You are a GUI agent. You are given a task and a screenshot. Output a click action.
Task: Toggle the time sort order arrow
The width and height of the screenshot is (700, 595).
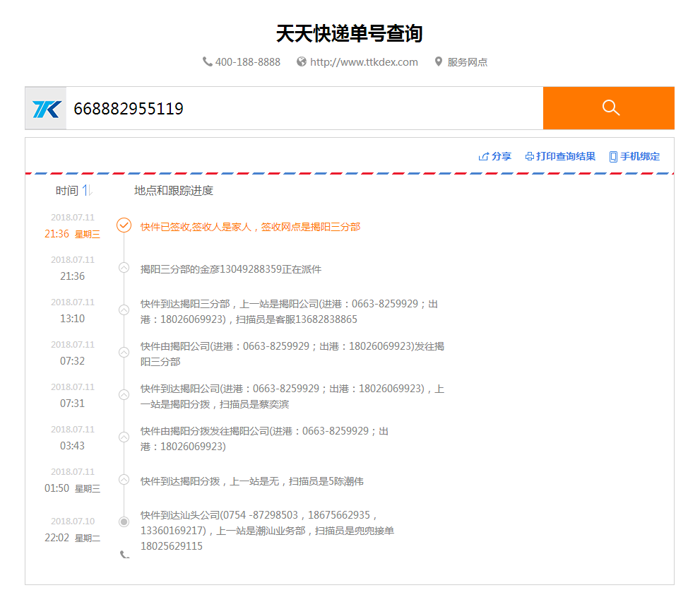coord(87,190)
